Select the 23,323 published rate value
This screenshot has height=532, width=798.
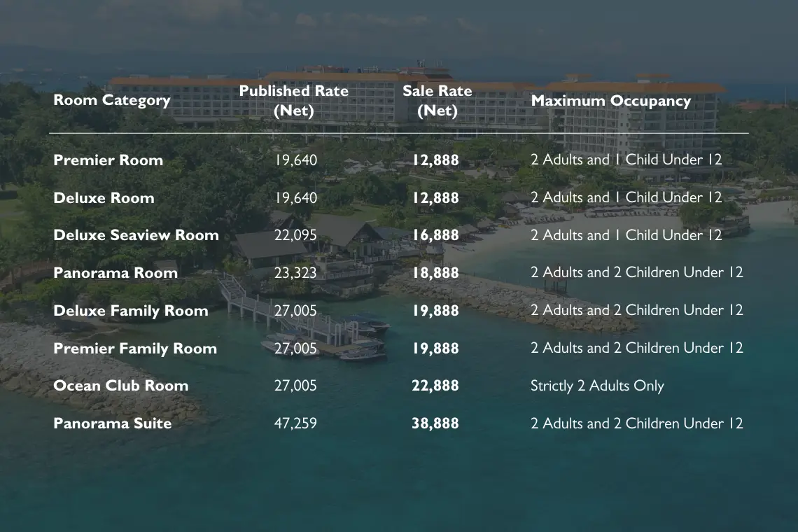295,273
